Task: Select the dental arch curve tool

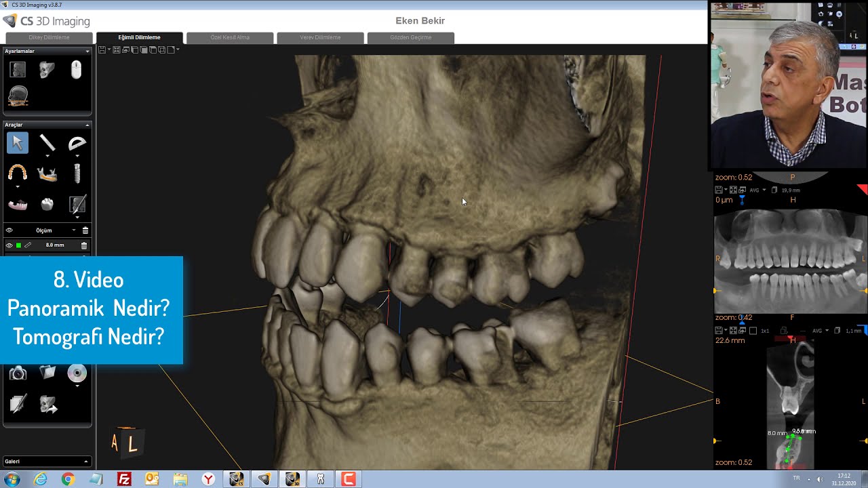Action: point(18,174)
